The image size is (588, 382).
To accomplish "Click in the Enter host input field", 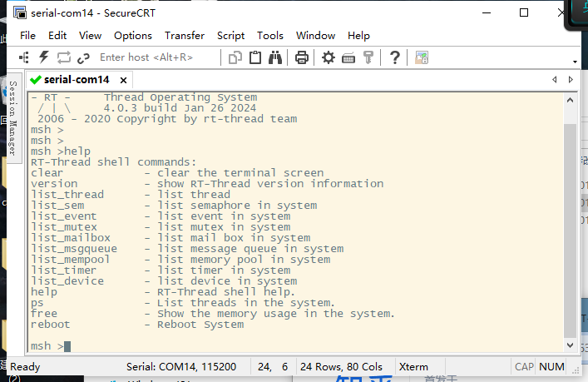I will [157, 57].
